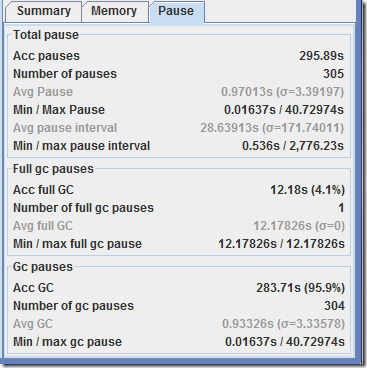The width and height of the screenshot is (367, 368).
Task: Select the Number of pauses row label
Action: (65, 74)
